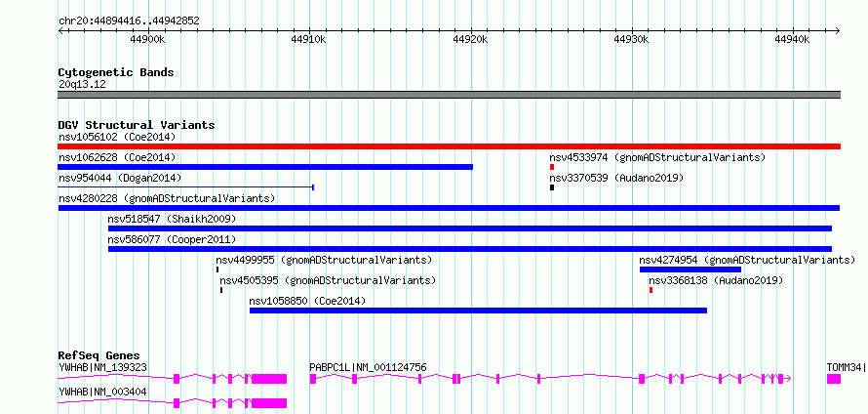The image size is (868, 414).
Task: Select the gray 20q13.12 cytogenetic band
Action: (449, 95)
